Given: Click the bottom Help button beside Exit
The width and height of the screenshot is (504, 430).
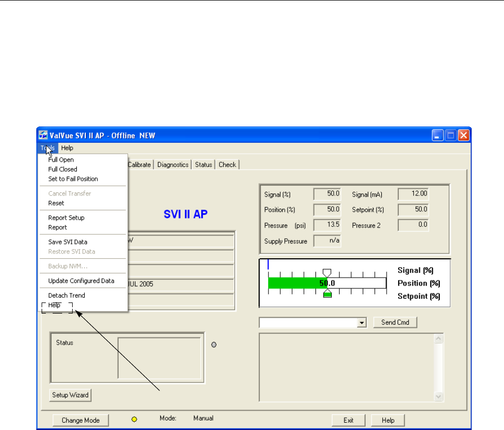Looking at the screenshot, I should click(x=388, y=421).
